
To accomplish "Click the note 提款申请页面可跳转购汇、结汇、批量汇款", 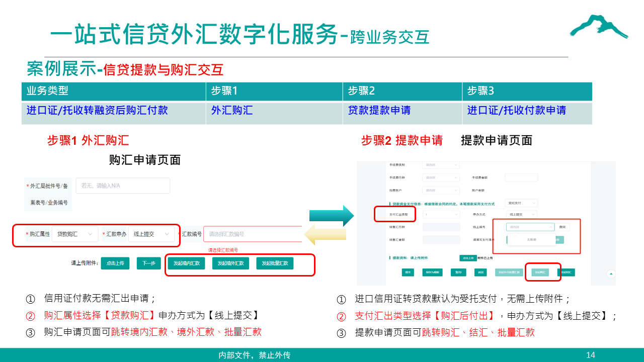I will click(x=445, y=332).
